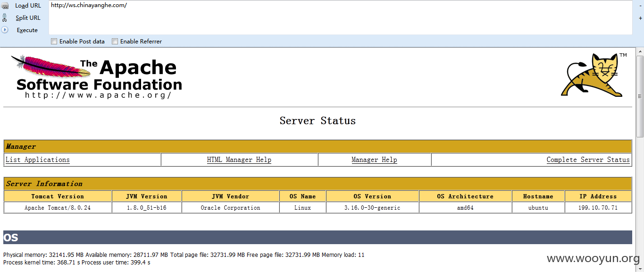The image size is (644, 272).
Task: Click the minus sign beside URL field
Action: 640,6
